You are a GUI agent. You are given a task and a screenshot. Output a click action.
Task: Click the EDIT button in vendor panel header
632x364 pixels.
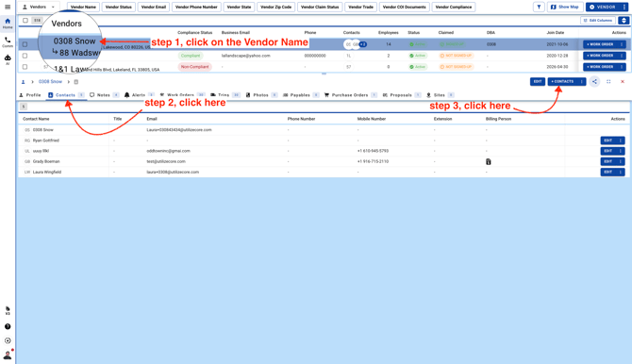tap(538, 81)
